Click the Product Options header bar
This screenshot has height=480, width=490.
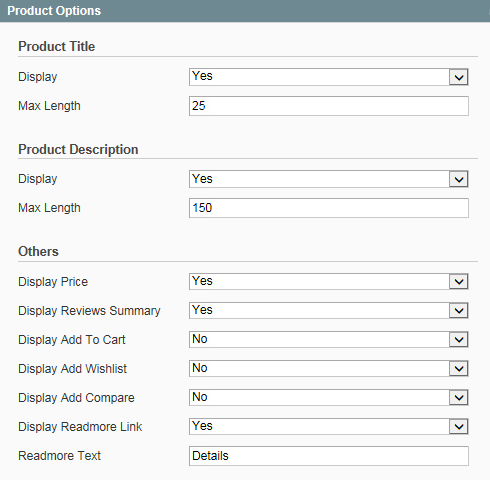pos(245,11)
